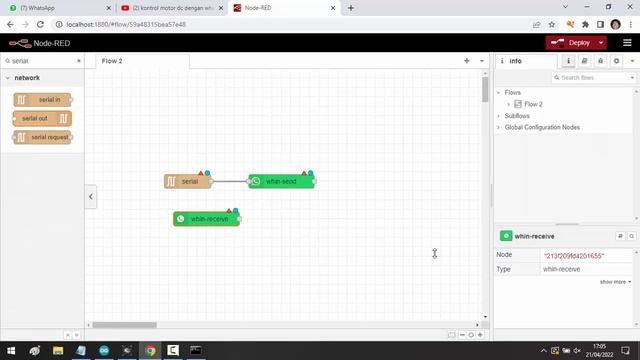Open a new browser tab
Image resolution: width=640 pixels, height=360 pixels.
[x=351, y=8]
